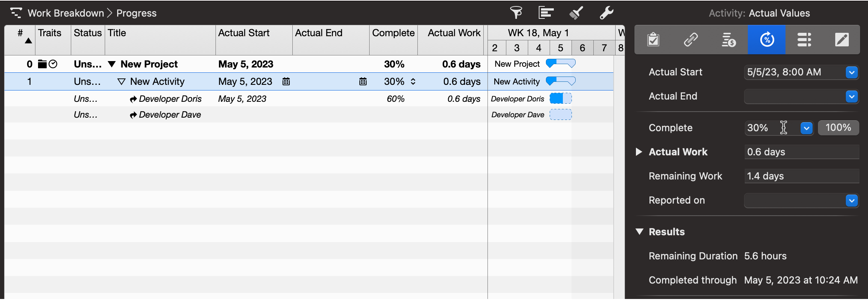Click the Remaining Work field

click(801, 176)
